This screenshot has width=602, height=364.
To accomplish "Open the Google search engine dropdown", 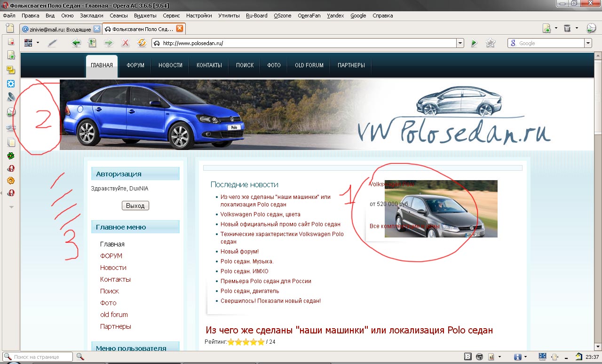I will 588,43.
